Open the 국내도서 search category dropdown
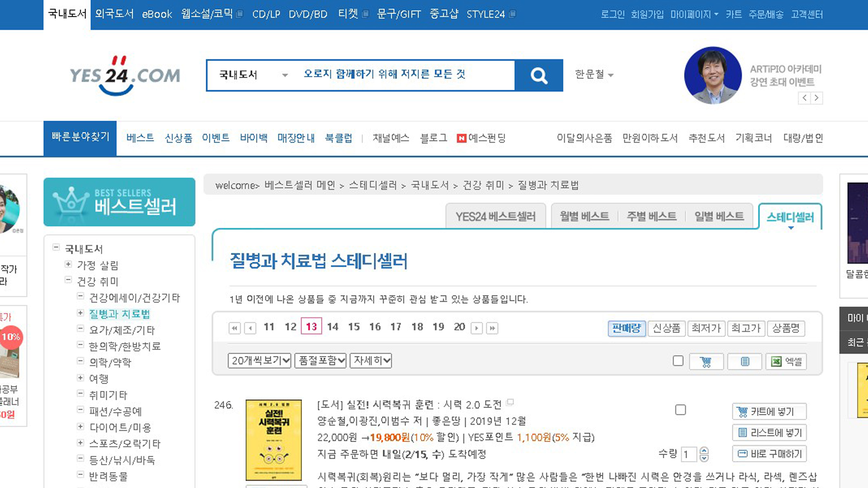868x488 pixels. (253, 75)
